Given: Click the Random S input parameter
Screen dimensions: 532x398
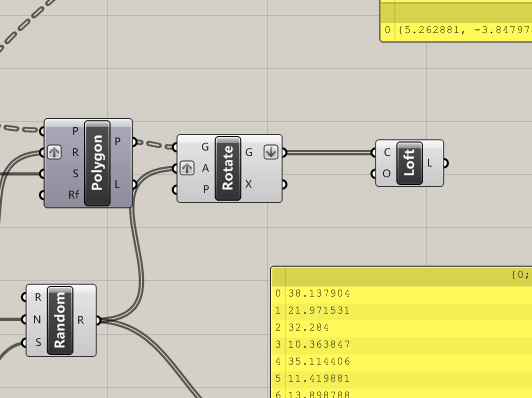Looking at the screenshot, I should click(38, 342).
